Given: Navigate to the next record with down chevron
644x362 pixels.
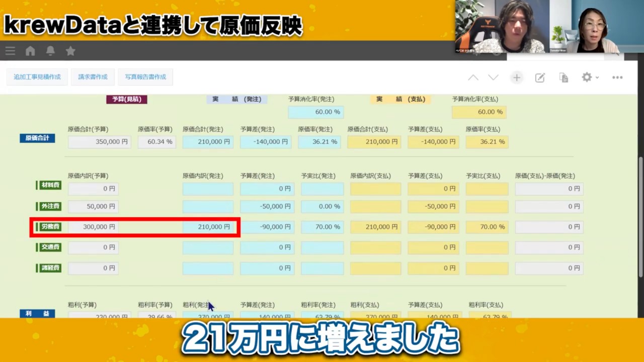Looking at the screenshot, I should 494,77.
